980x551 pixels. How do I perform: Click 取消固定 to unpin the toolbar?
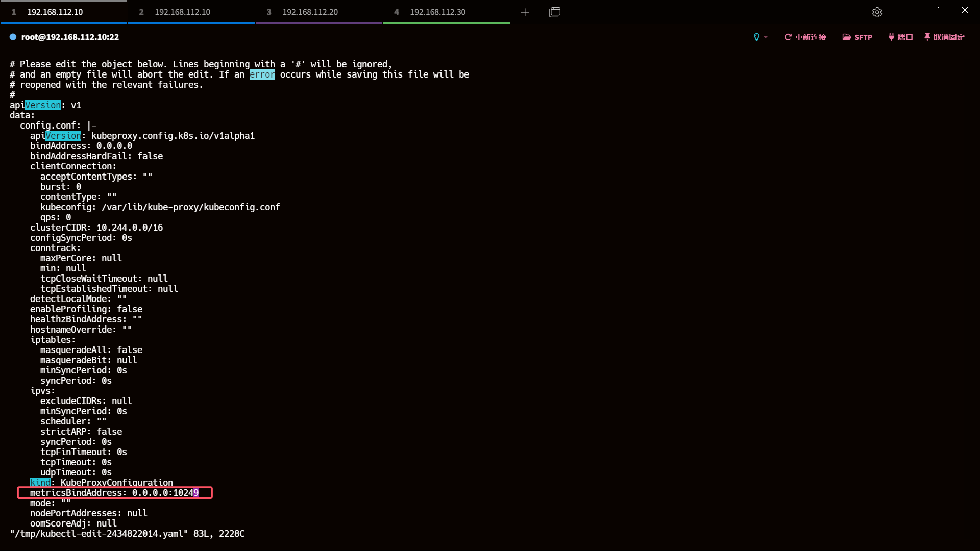click(944, 37)
